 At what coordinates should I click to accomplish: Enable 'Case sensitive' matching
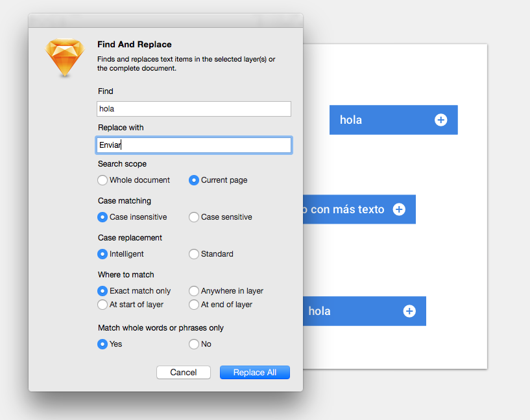(x=194, y=217)
